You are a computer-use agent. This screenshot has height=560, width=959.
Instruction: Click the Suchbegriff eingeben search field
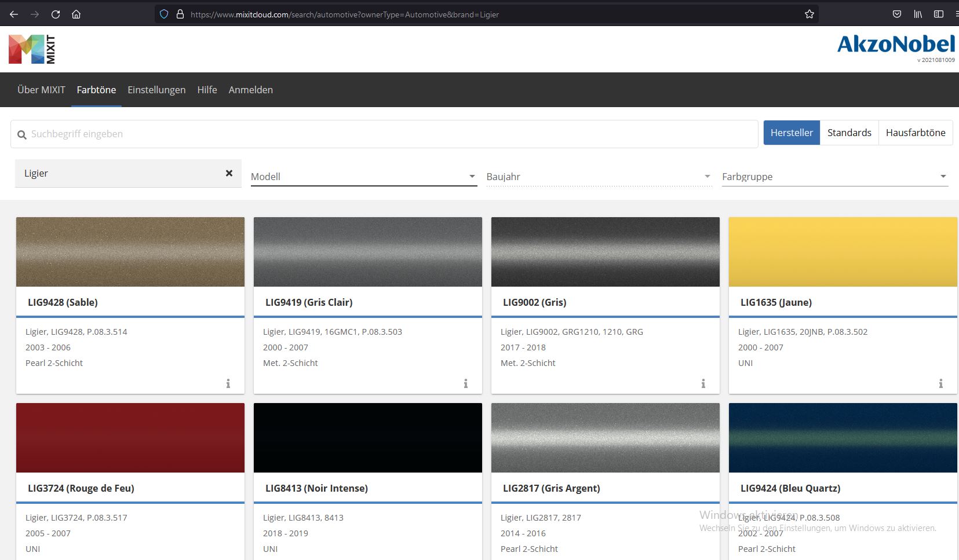coord(388,134)
